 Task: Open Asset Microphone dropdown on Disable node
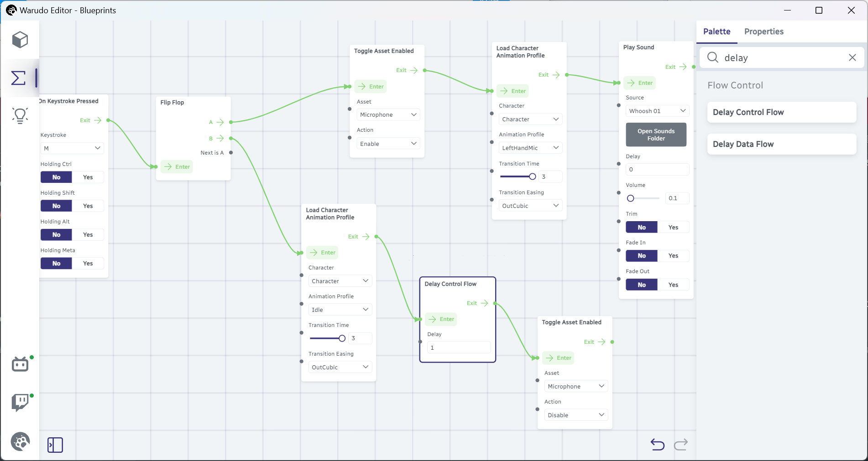576,386
